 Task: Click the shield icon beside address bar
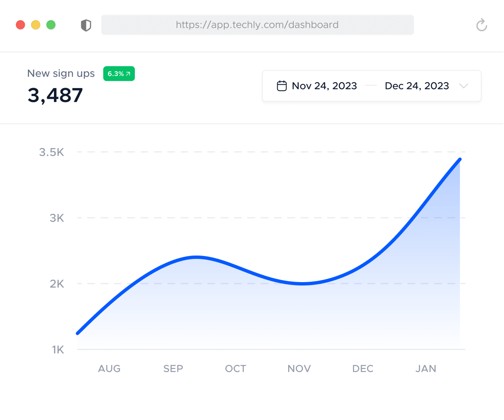(x=86, y=25)
